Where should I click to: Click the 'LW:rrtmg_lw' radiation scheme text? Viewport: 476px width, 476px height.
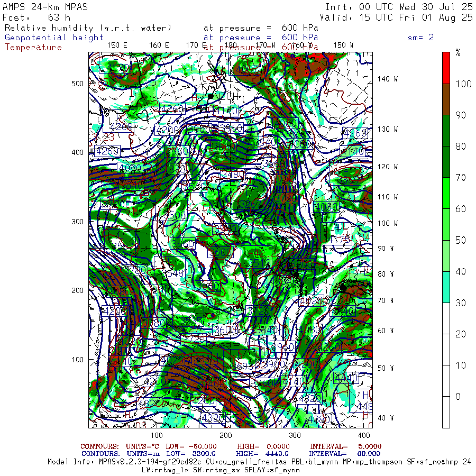164,470
